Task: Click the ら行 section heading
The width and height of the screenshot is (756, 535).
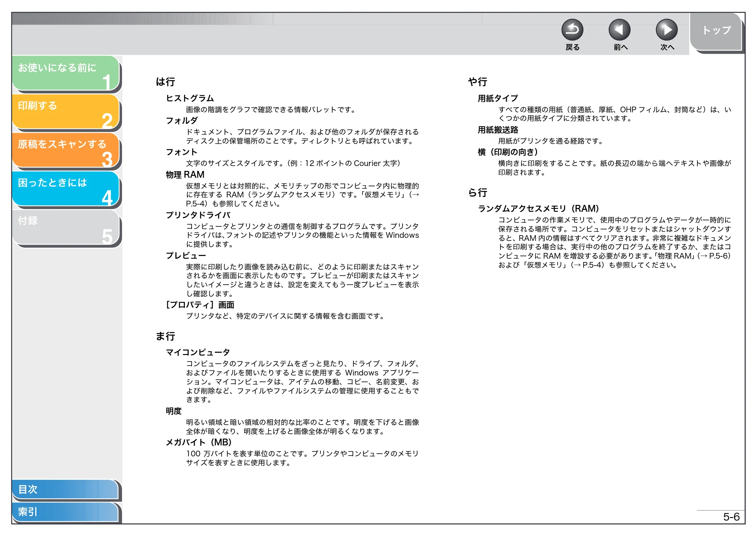Action: [478, 192]
